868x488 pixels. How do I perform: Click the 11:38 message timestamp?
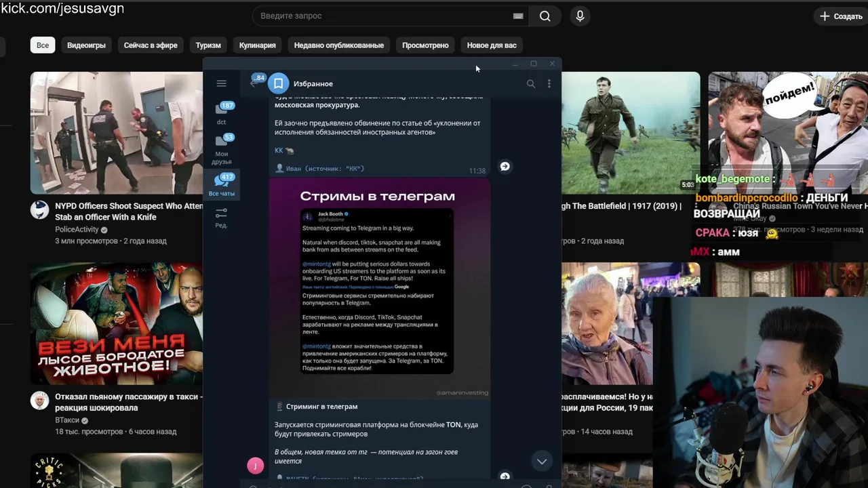pyautogui.click(x=477, y=171)
